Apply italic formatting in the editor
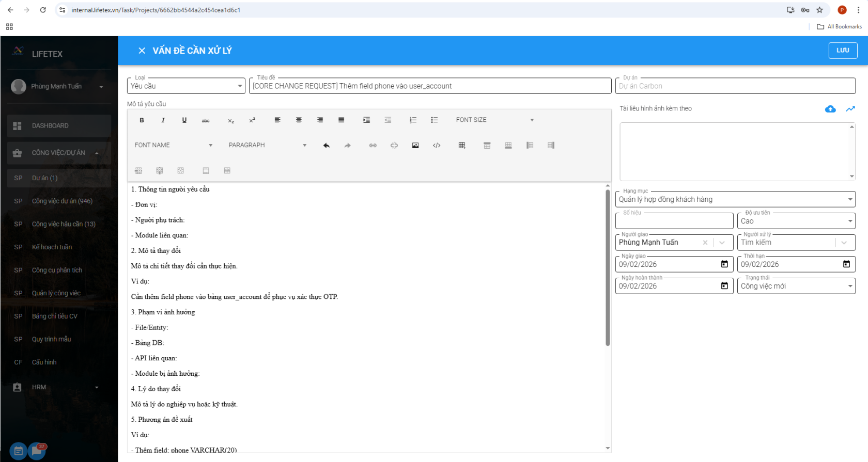 (x=163, y=120)
